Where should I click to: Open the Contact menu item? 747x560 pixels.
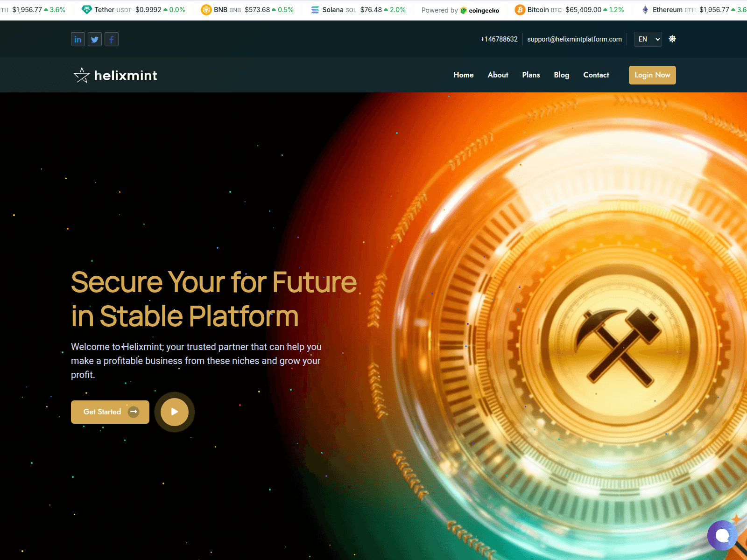pyautogui.click(x=596, y=75)
